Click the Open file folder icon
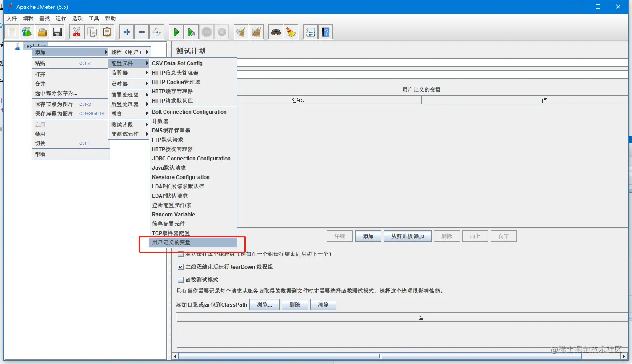 [x=42, y=32]
